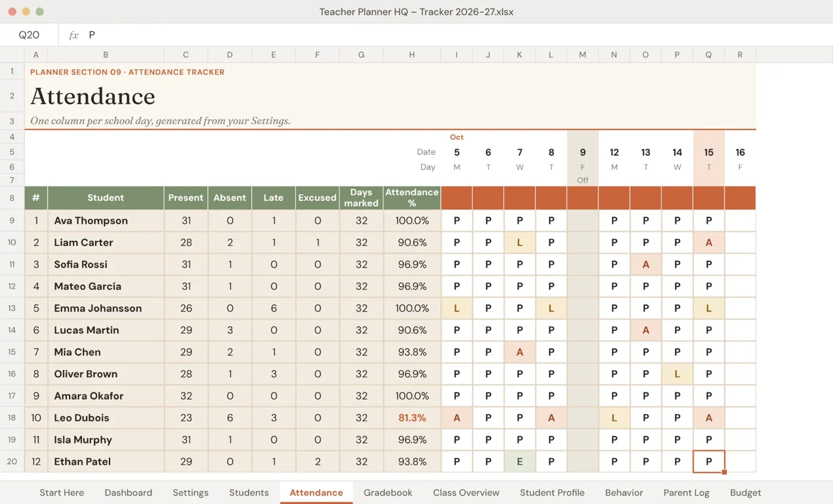Open the Gradebook tab
Screen dimensions: 833x504
(388, 492)
